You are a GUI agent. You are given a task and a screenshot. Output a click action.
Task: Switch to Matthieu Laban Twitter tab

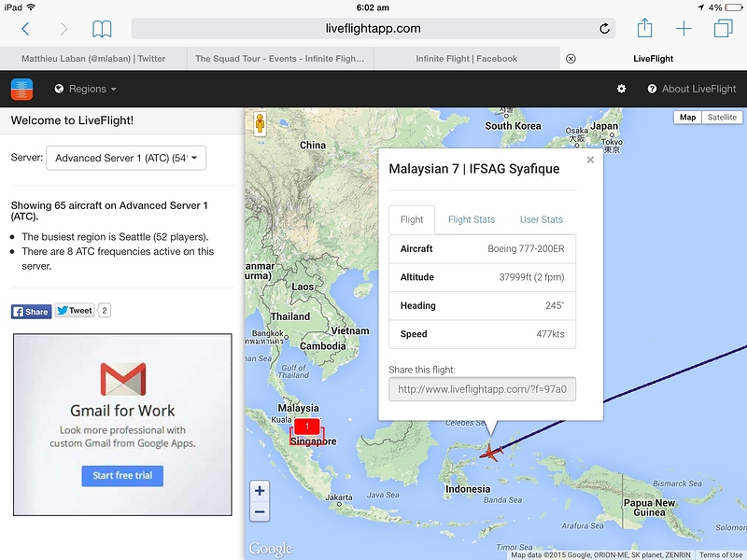click(x=93, y=59)
